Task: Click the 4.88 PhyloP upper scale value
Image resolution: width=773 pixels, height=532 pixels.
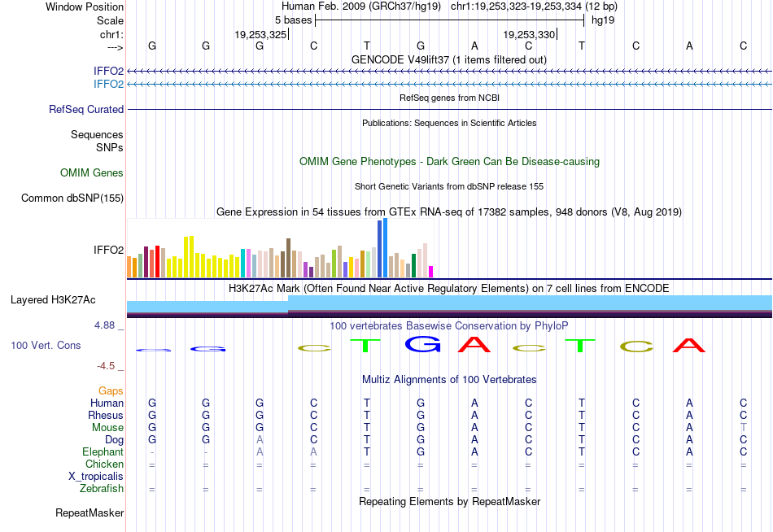Action: coord(104,325)
